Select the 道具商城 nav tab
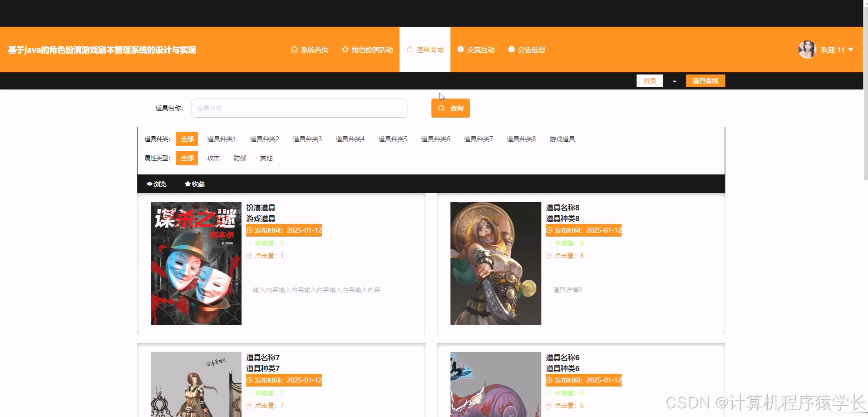This screenshot has width=868, height=417. click(x=425, y=50)
